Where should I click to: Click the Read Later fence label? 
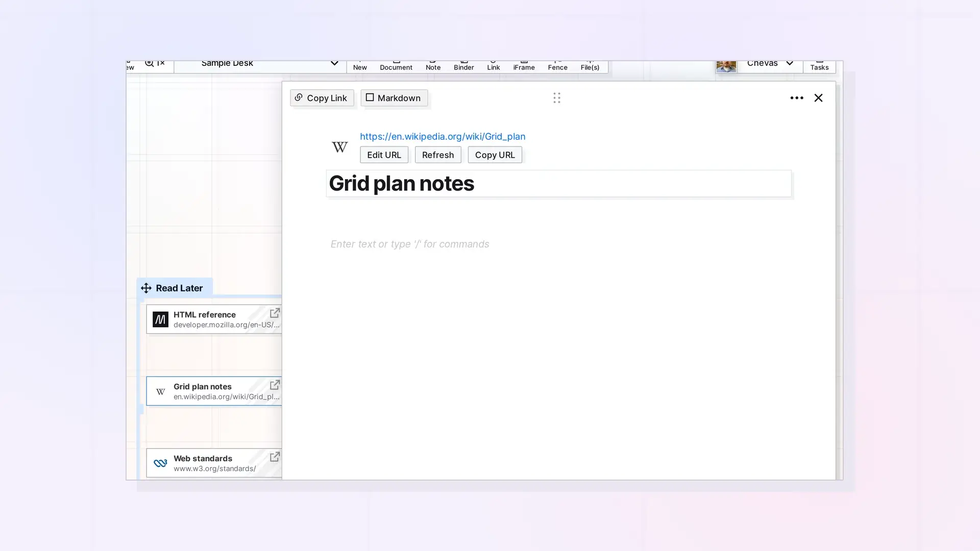point(179,288)
